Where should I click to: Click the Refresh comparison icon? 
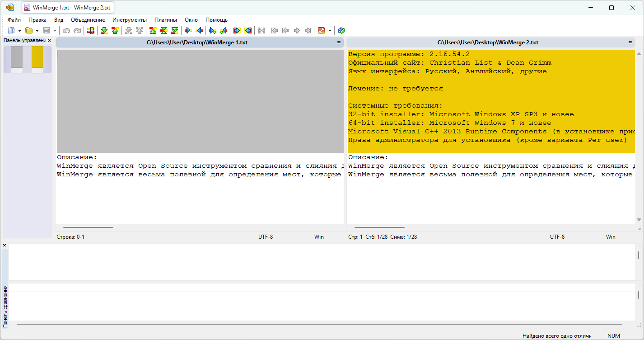341,31
